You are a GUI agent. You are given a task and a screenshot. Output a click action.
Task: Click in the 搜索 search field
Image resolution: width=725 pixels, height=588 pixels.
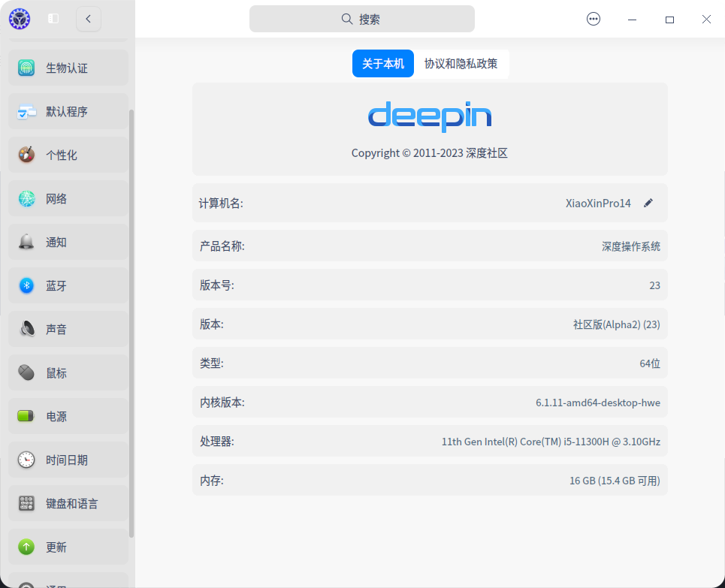(362, 19)
